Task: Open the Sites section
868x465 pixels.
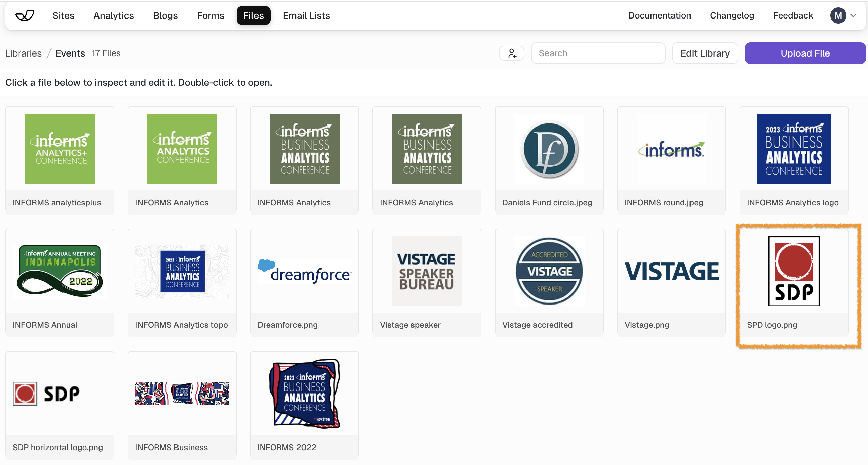Action: click(x=63, y=15)
